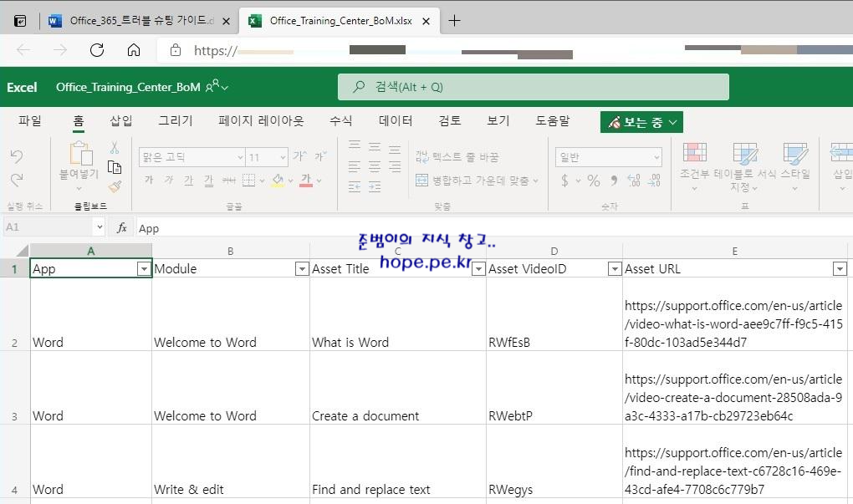
Task: Click the decrease font size icon
Action: (320, 156)
